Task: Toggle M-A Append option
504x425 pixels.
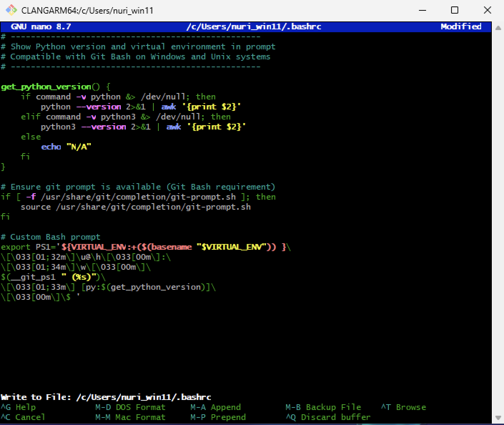Action: point(216,407)
